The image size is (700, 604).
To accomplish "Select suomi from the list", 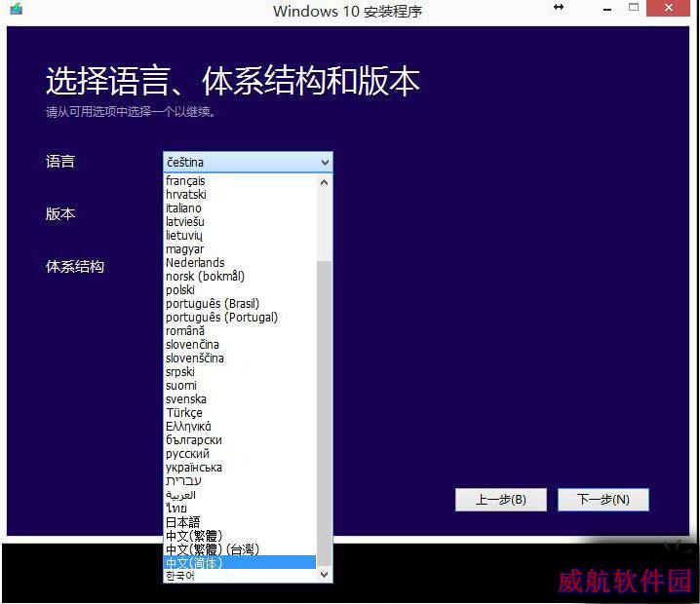I will [240, 386].
